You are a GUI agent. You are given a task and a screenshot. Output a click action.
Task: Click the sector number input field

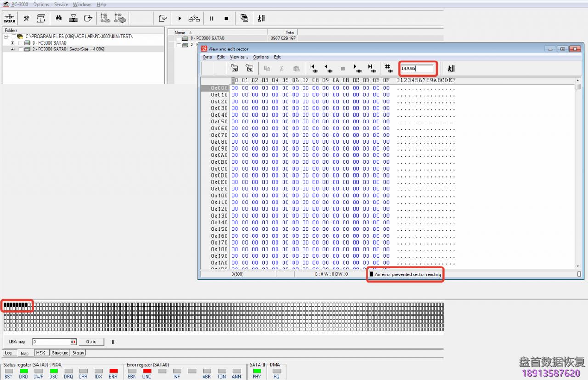(x=417, y=68)
